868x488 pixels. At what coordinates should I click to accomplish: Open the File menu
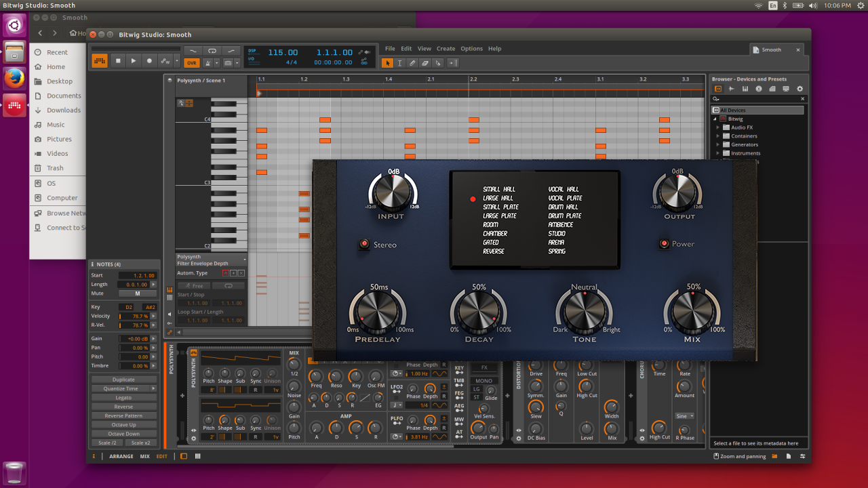click(x=390, y=49)
